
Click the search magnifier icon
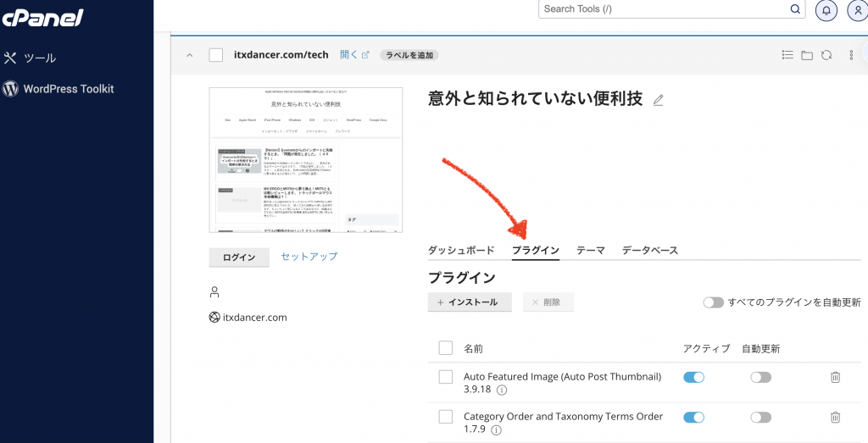[795, 9]
